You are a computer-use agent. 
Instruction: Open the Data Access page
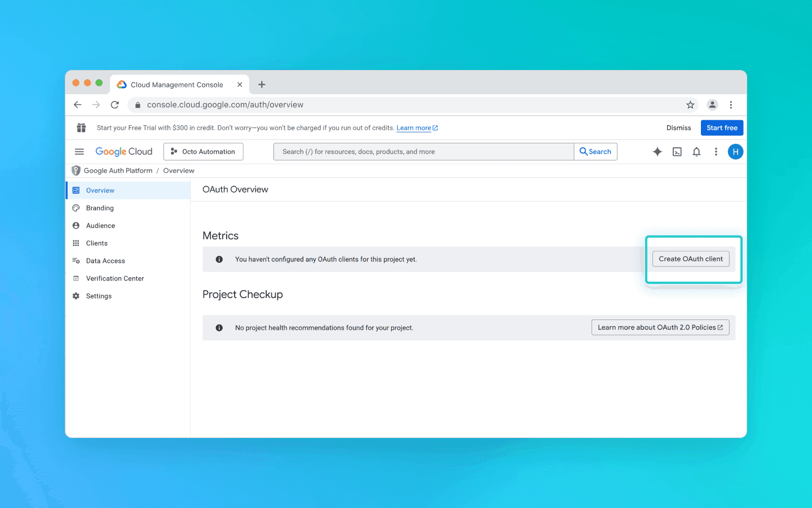[x=105, y=260]
